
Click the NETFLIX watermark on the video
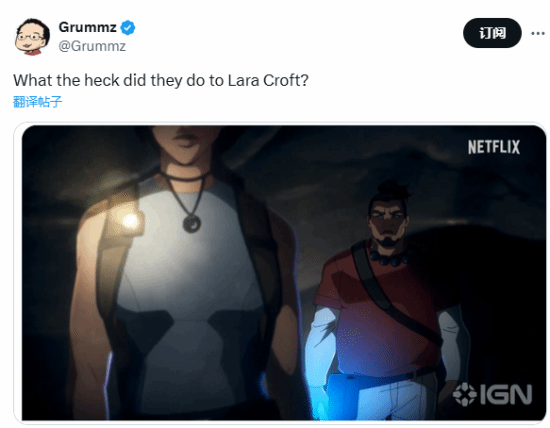494,147
